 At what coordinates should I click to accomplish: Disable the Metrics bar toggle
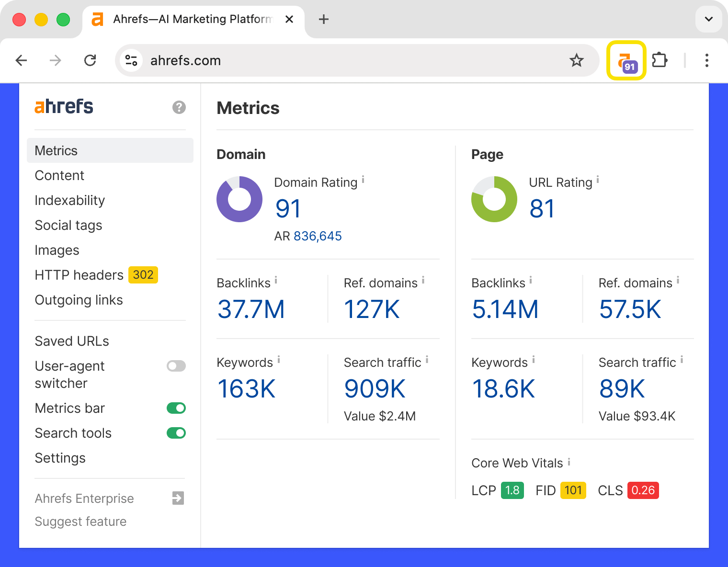[x=176, y=408]
